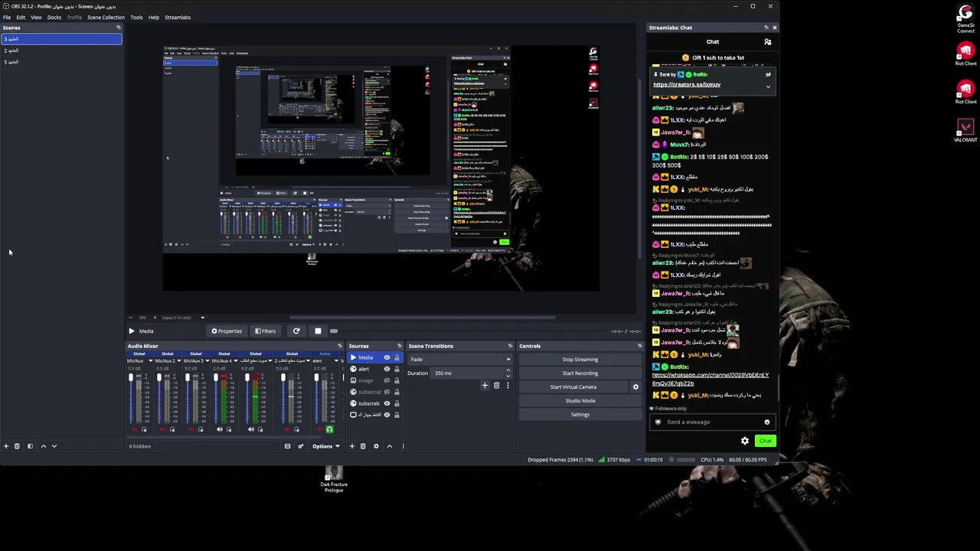Disable monitoring on alert mixer channel
The width and height of the screenshot is (980, 551).
pyautogui.click(x=329, y=430)
